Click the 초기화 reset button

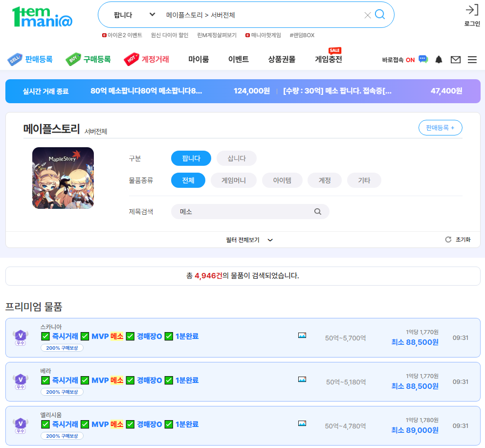pyautogui.click(x=458, y=240)
